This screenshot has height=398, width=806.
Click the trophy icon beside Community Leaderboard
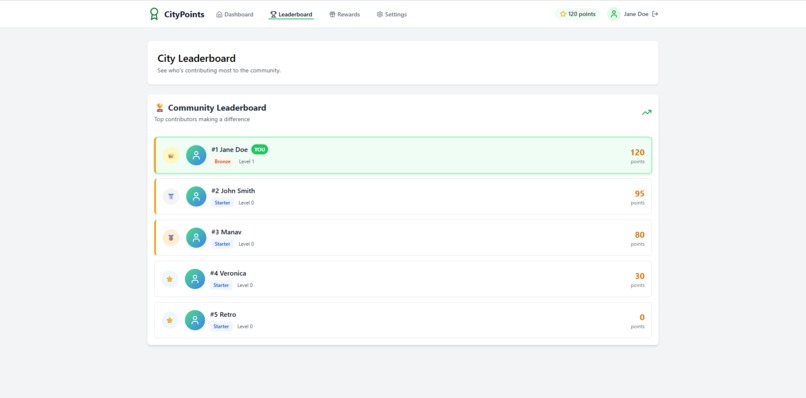pyautogui.click(x=160, y=107)
